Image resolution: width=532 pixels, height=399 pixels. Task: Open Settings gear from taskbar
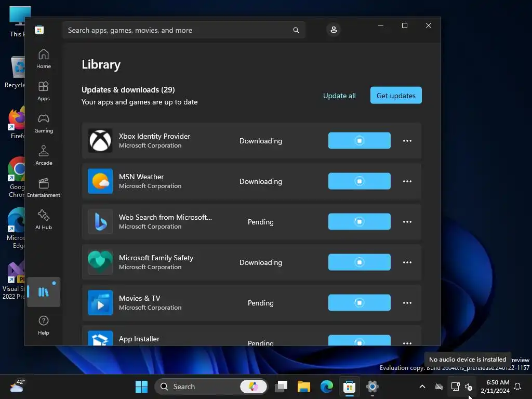(372, 387)
